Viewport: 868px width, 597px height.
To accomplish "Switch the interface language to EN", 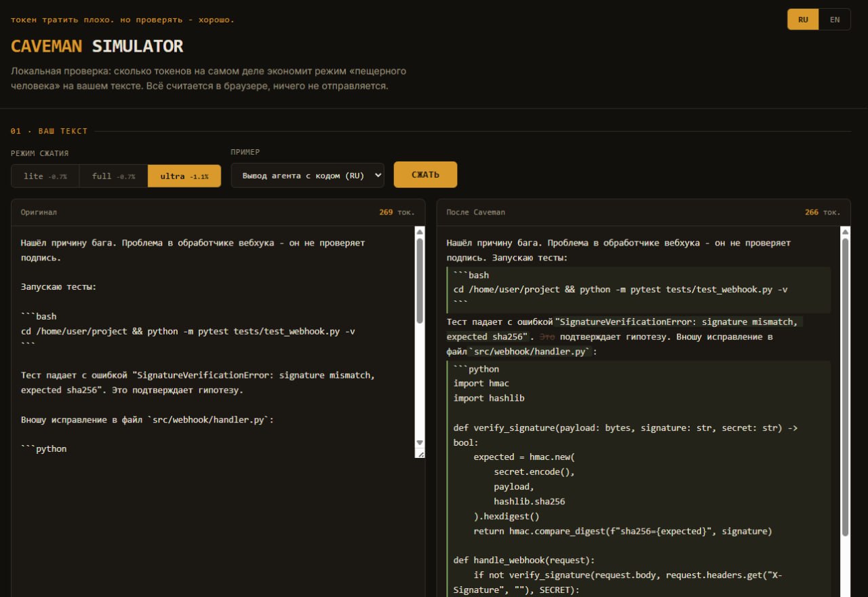I will [x=835, y=20].
